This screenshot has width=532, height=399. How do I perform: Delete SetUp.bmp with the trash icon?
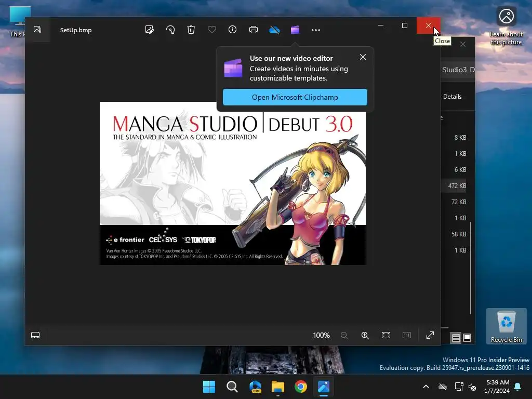click(x=191, y=30)
